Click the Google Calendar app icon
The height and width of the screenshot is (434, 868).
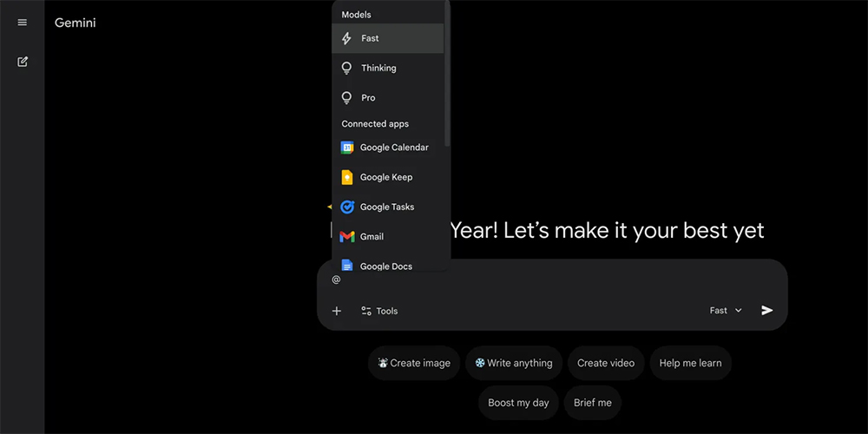coord(347,148)
